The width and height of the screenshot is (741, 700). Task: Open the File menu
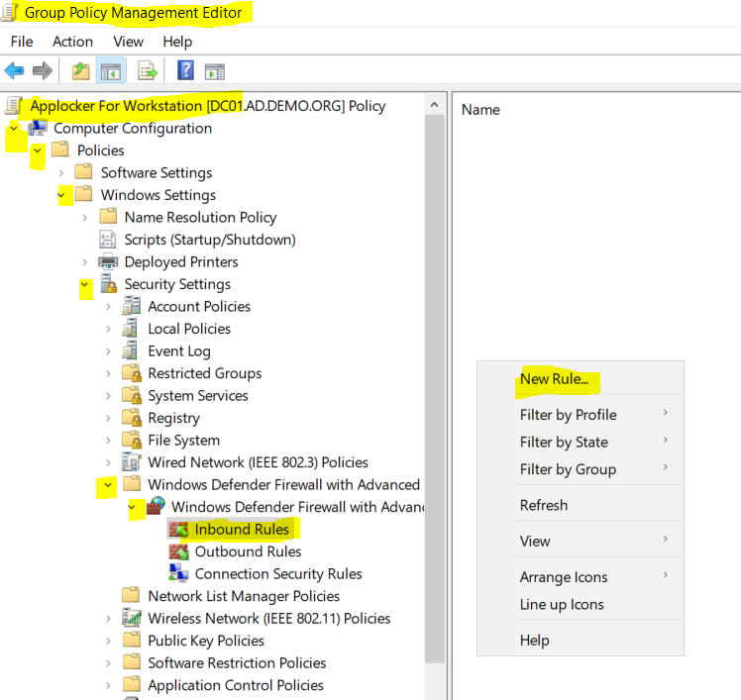22,42
